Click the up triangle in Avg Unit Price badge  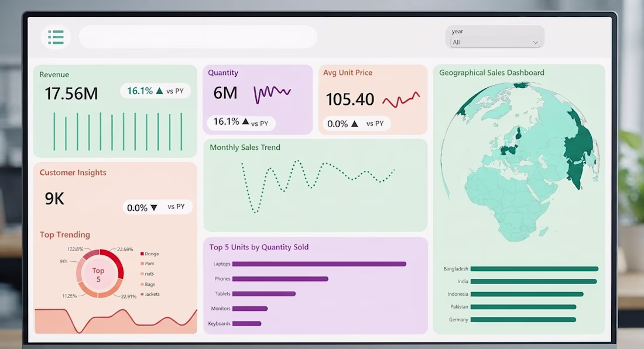(x=354, y=124)
